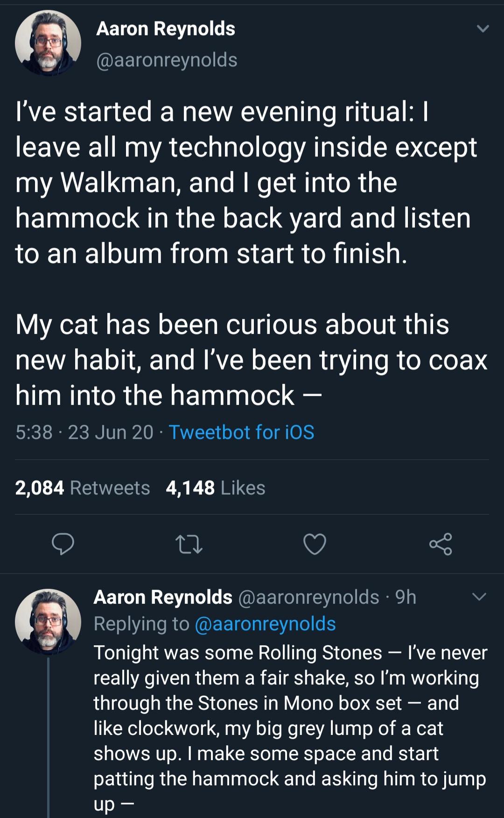Tap the @aaronreynolds handle beside the reply name

[308, 597]
